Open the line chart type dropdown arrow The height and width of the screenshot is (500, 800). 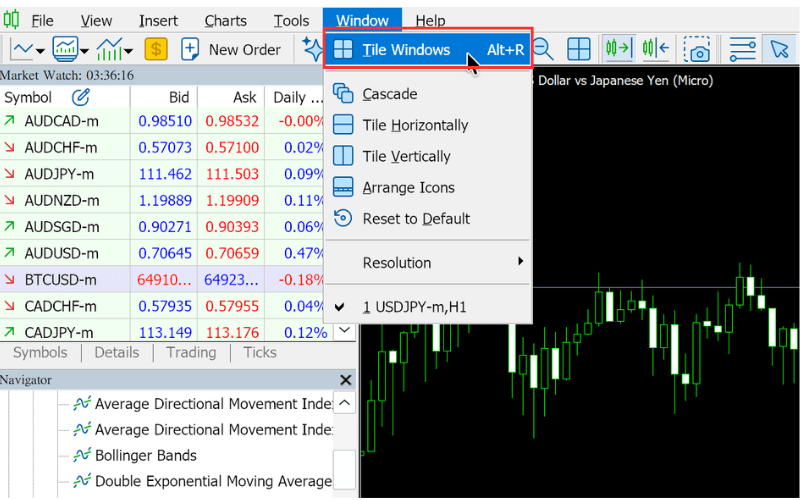pyautogui.click(x=40, y=51)
